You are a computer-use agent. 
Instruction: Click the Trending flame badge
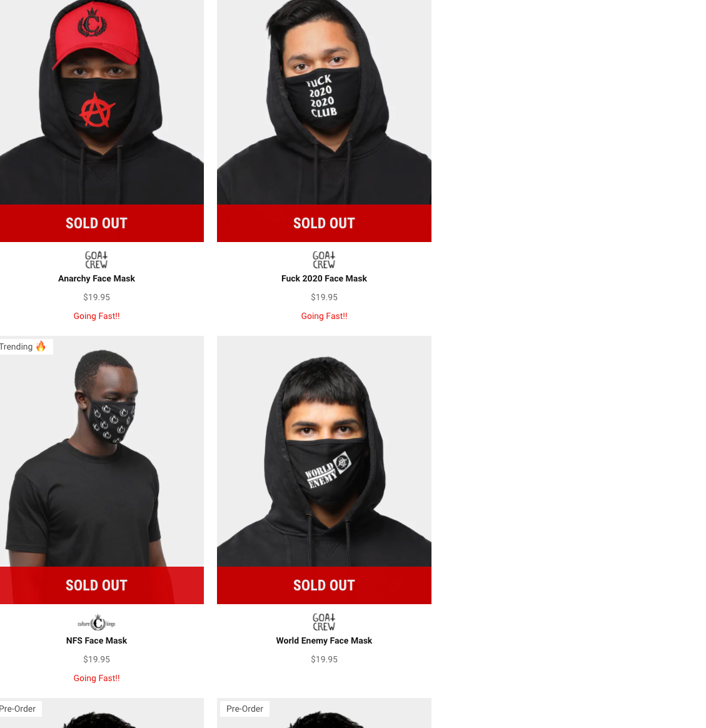pos(23,347)
